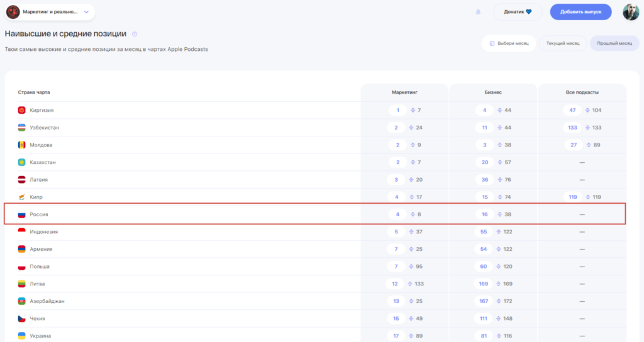Viewport: 644px width, 342px height.
Task: Click the Азербайджан flag icon
Action: 22,301
